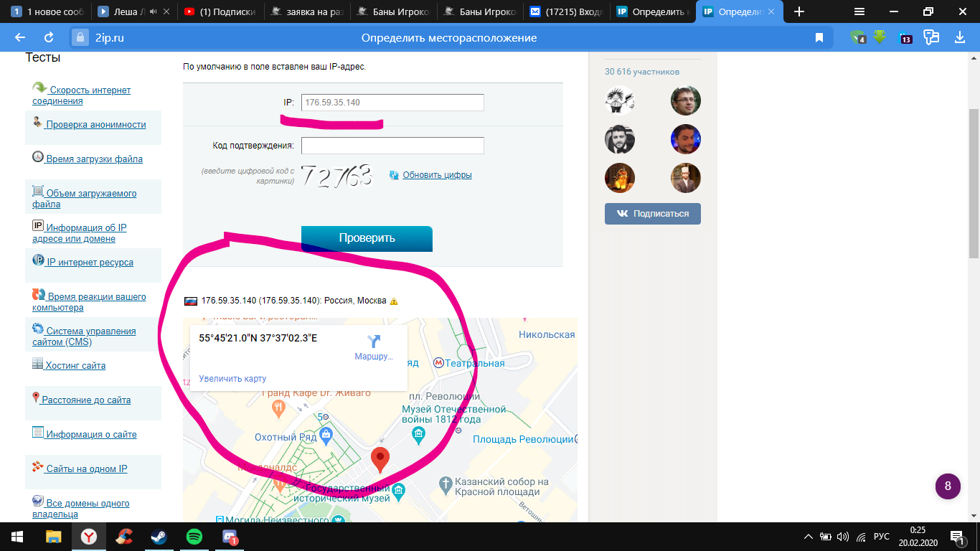Switch to the inactive 'Определить' tab
980x551 pixels.
click(651, 11)
